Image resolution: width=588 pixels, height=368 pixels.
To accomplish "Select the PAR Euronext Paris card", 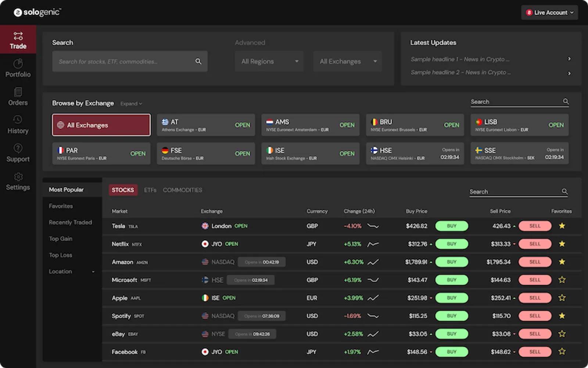I will (x=101, y=153).
